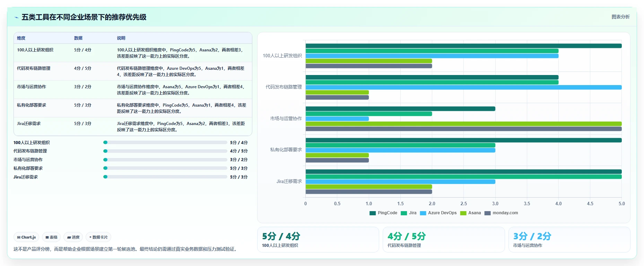The height and width of the screenshot is (266, 644).
Task: Click the 图表分析 label in the header
Action: pyautogui.click(x=620, y=17)
